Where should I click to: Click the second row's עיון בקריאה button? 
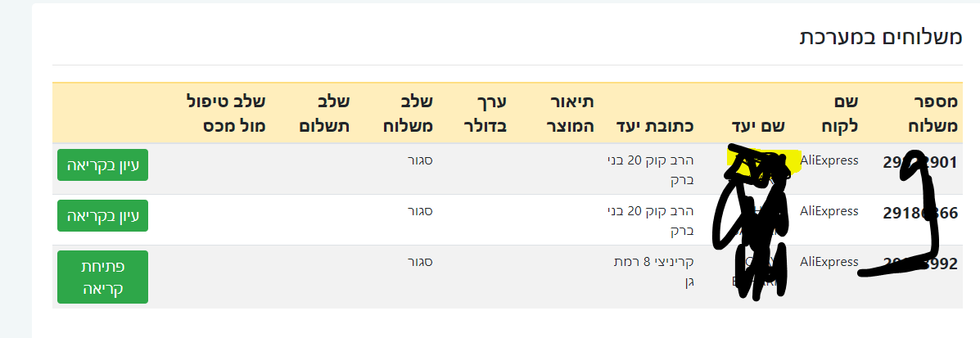102,215
